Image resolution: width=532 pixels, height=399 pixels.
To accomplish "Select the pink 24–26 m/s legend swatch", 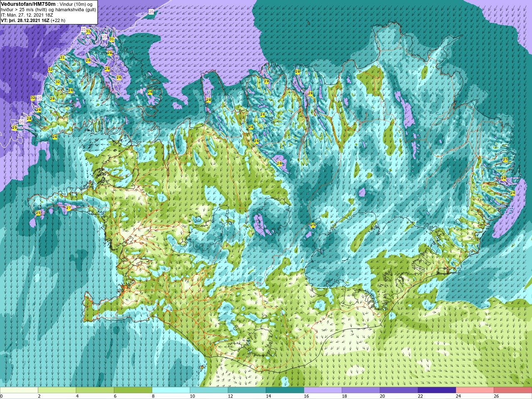I will (475, 390).
